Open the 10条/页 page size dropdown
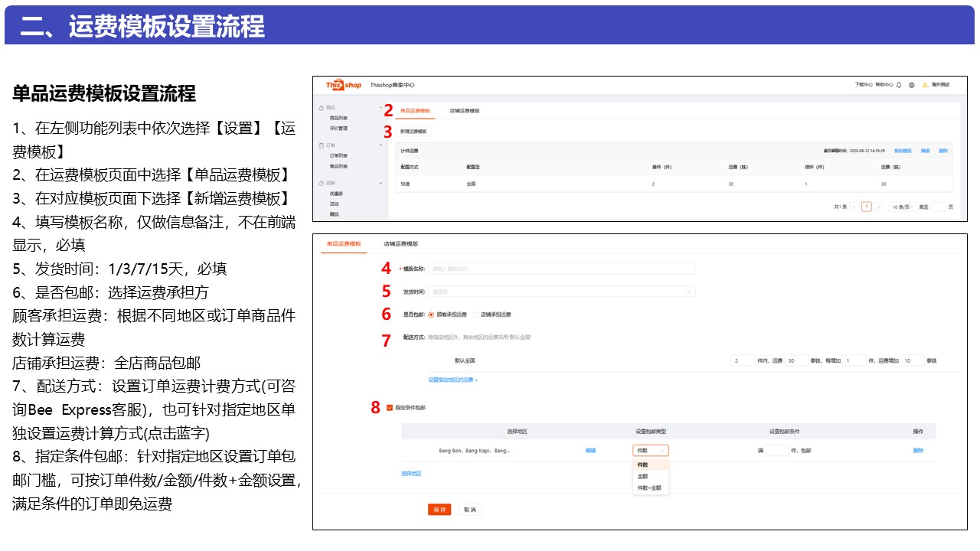The width and height of the screenshot is (980, 551). click(x=902, y=207)
